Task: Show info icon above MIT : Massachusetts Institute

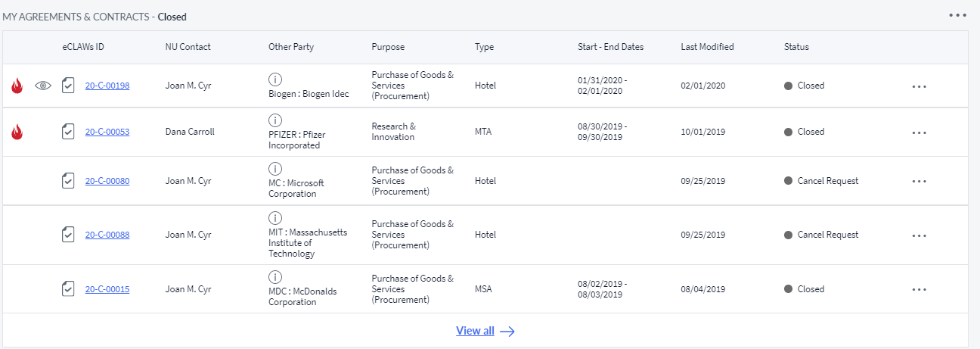Action: pyautogui.click(x=275, y=217)
